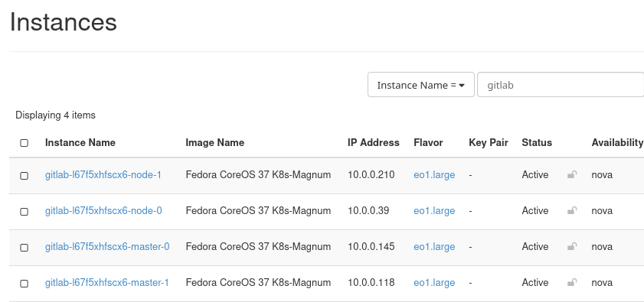Click the lock icon in master-1 row
Screen dimensions: 644x302
coord(572,282)
